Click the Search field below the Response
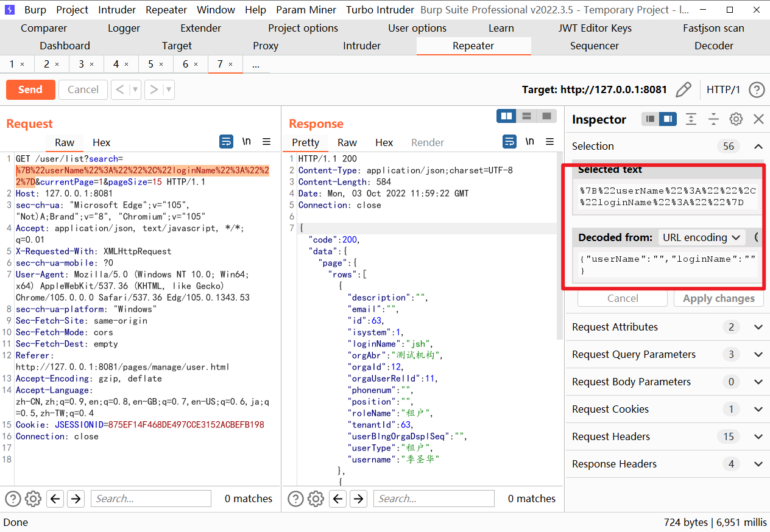770x532 pixels. pyautogui.click(x=434, y=499)
